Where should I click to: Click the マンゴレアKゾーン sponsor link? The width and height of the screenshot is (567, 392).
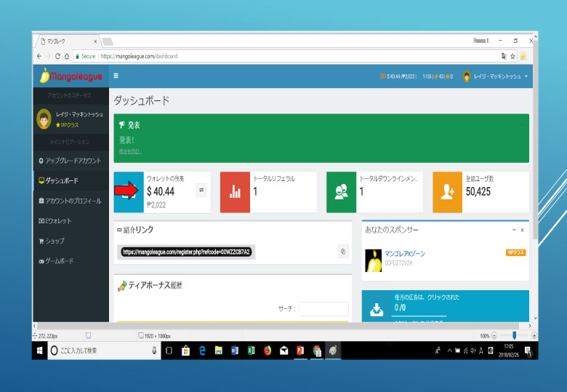point(404,253)
